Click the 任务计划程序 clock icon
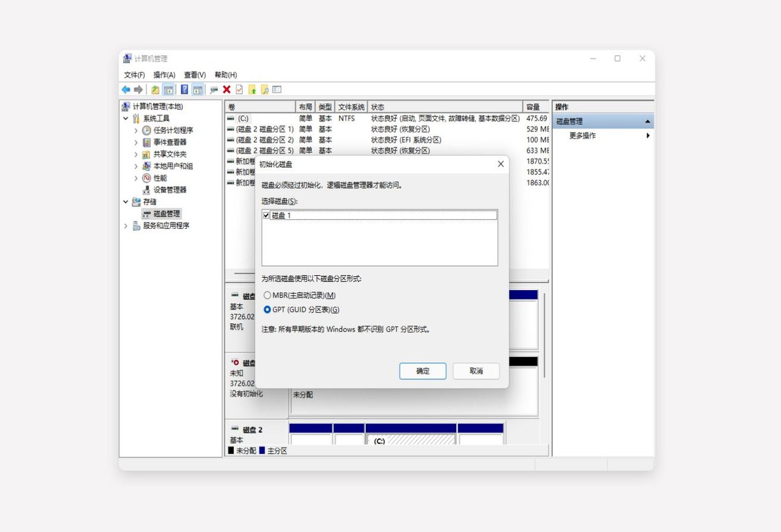 [146, 130]
